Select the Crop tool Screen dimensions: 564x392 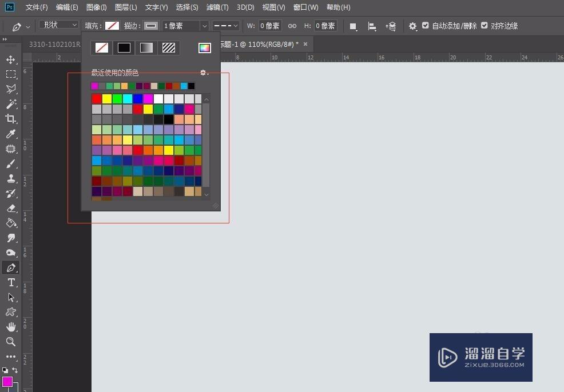(10, 119)
